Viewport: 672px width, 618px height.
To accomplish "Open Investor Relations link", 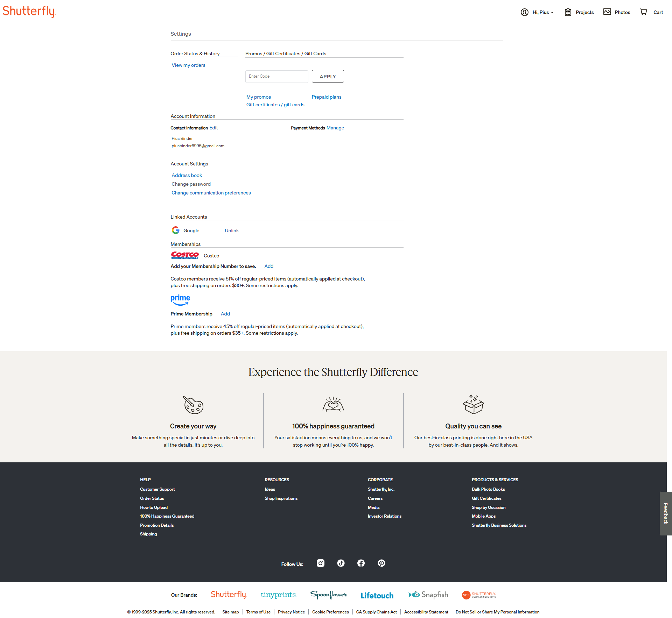I will (x=385, y=516).
